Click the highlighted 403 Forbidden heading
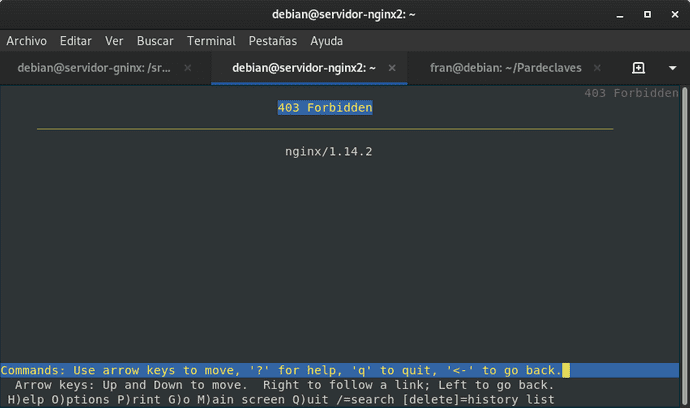This screenshot has height=408, width=690. [325, 107]
